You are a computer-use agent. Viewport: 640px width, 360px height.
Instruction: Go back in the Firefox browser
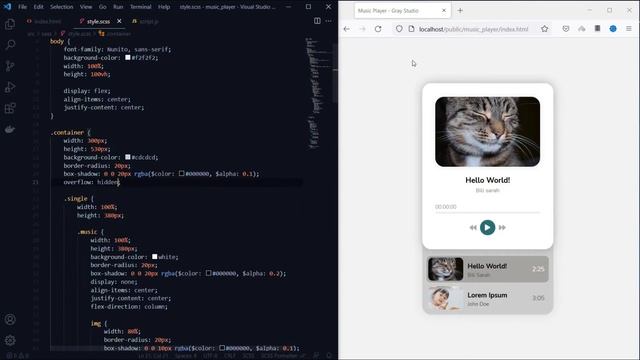point(347,29)
